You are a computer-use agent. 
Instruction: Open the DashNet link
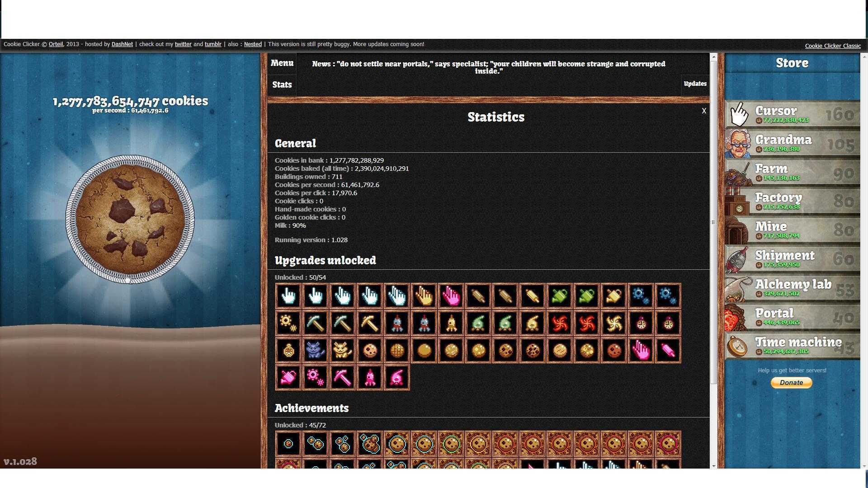pos(122,44)
